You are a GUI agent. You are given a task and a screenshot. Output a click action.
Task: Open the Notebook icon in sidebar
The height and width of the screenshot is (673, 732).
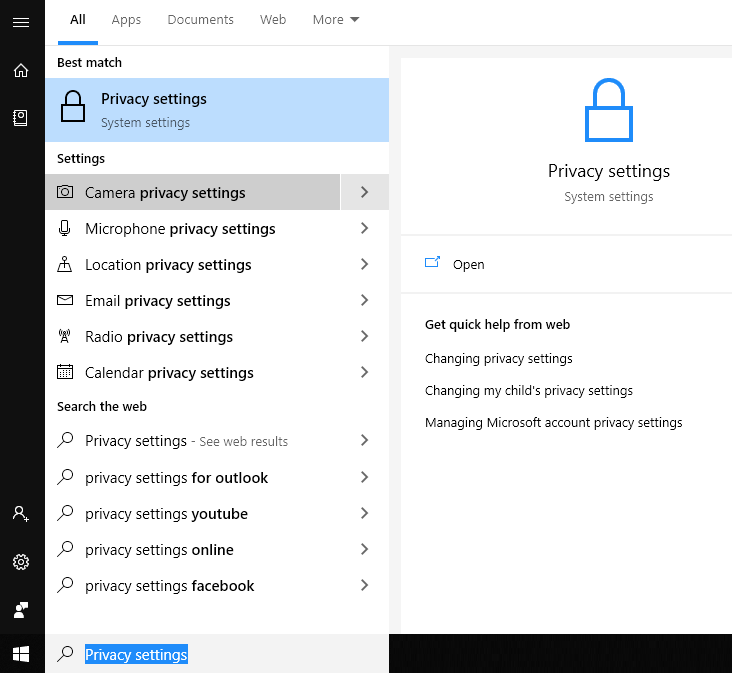(x=20, y=118)
